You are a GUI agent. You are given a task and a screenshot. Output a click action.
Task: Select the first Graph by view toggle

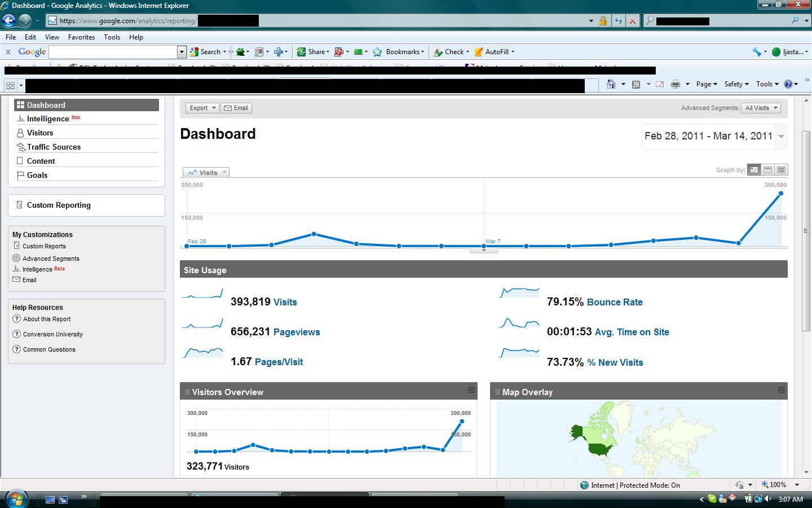[754, 170]
